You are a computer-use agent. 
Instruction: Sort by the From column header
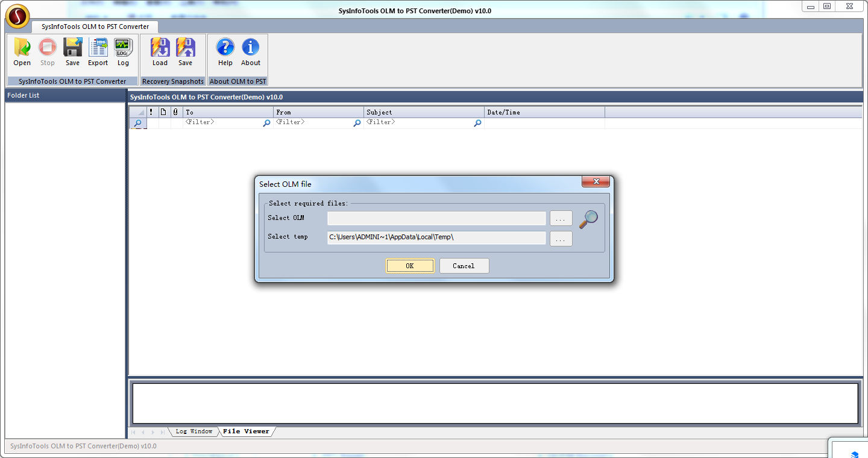[319, 112]
